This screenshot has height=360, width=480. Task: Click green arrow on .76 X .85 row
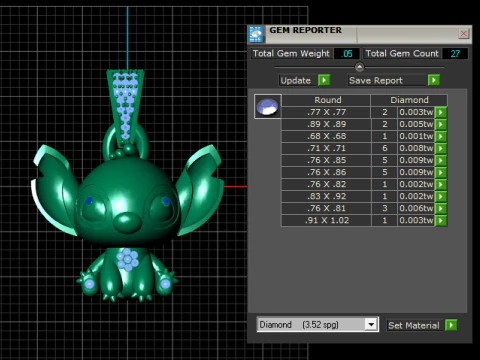tap(441, 160)
